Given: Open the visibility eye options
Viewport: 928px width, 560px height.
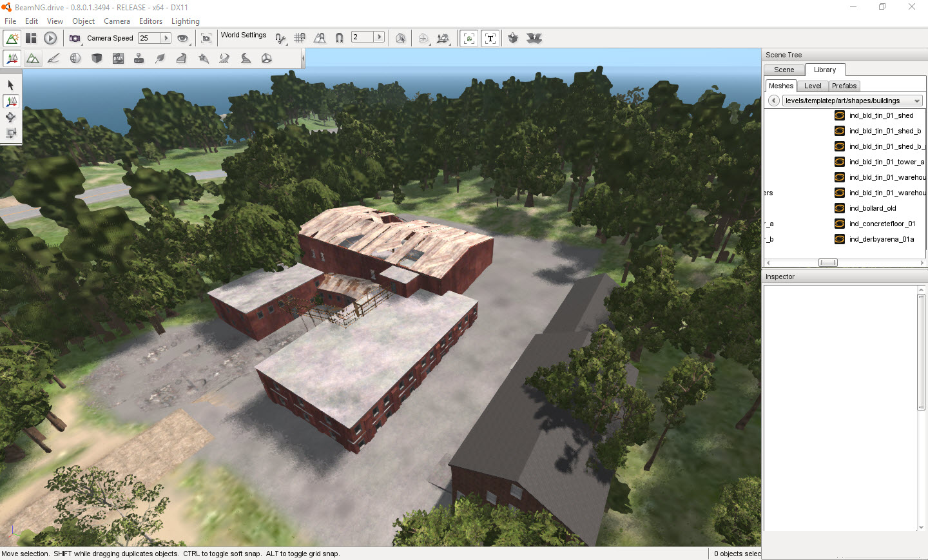Looking at the screenshot, I should (183, 38).
